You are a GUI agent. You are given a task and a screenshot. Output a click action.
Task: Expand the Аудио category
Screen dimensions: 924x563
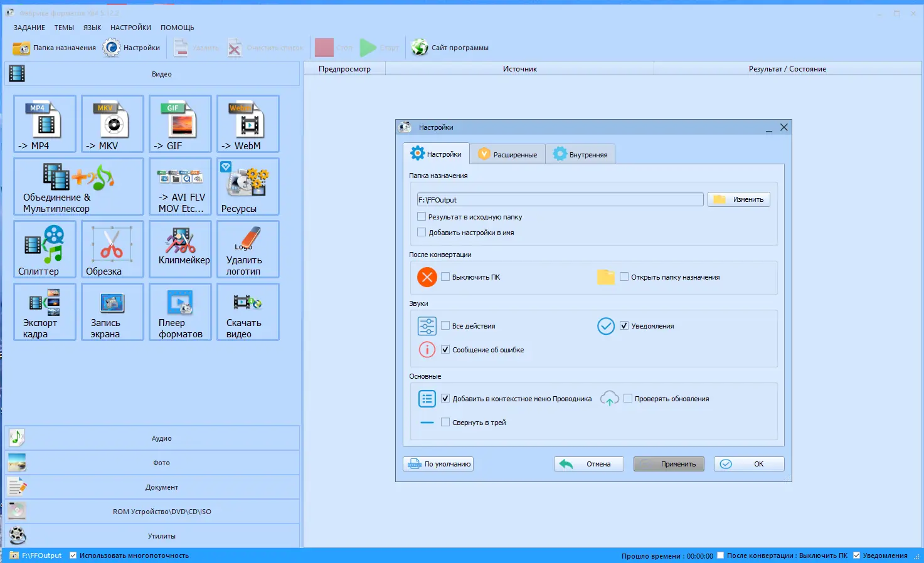point(152,438)
